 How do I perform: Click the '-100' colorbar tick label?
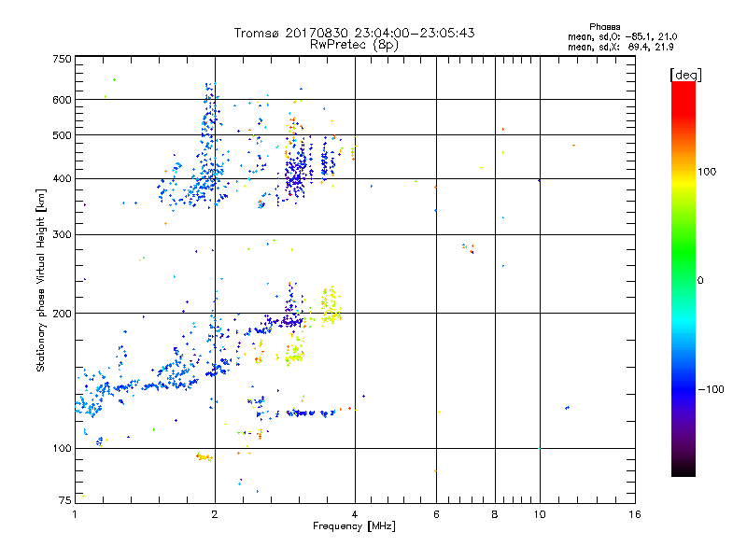point(711,389)
